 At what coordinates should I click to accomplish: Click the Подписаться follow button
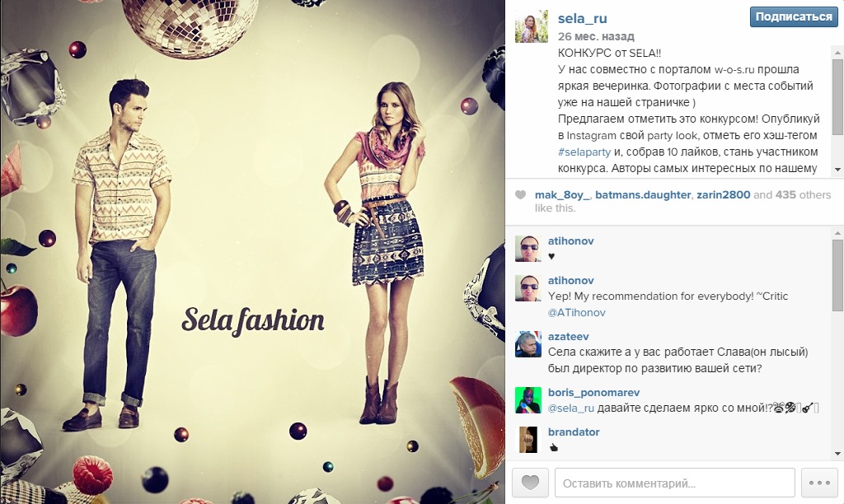[794, 17]
